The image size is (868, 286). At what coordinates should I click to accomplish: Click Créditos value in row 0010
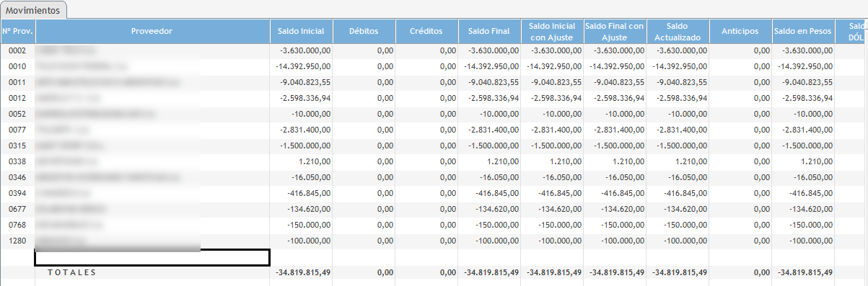tap(427, 66)
